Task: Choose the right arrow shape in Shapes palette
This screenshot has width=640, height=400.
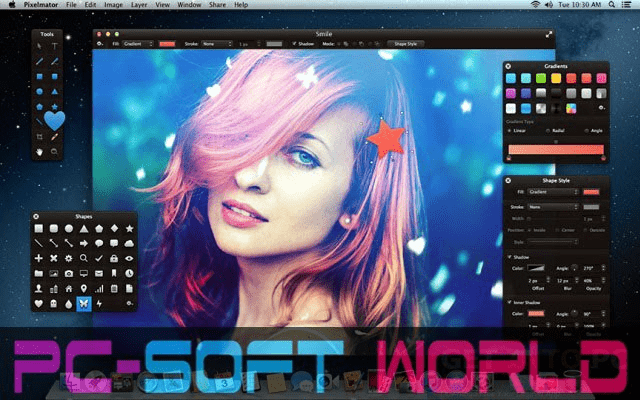Action: coord(84,244)
